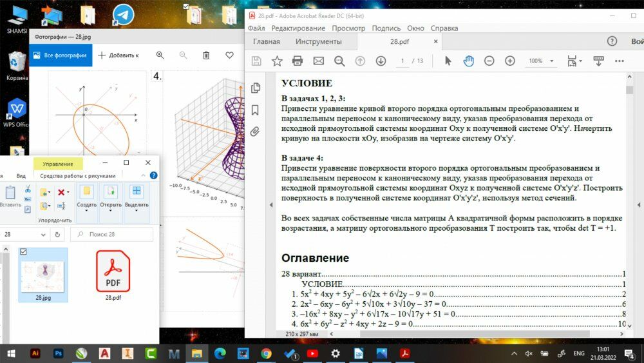Switch to the Главная tab in Acrobat
Screen dimensions: 644x363
(267, 41)
